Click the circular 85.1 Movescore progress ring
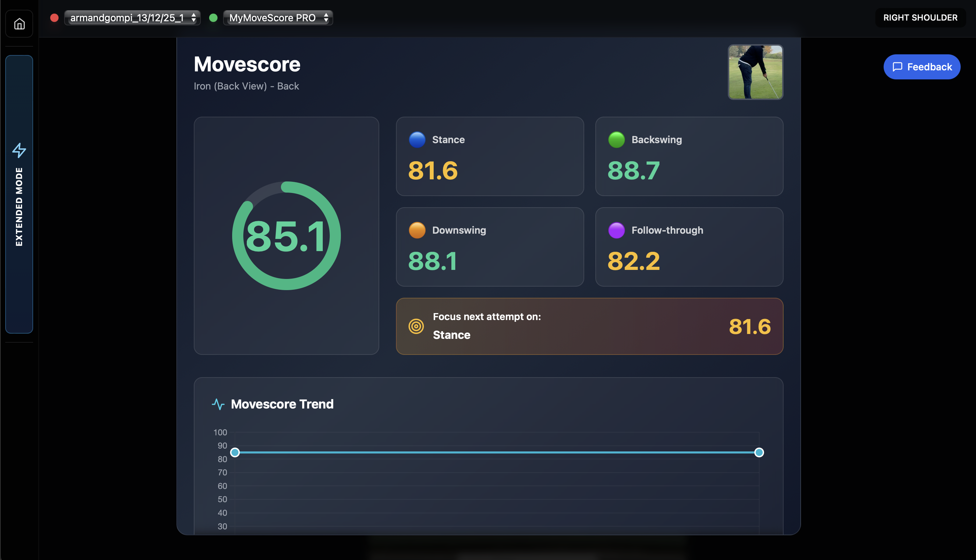This screenshot has height=560, width=976. (x=287, y=236)
